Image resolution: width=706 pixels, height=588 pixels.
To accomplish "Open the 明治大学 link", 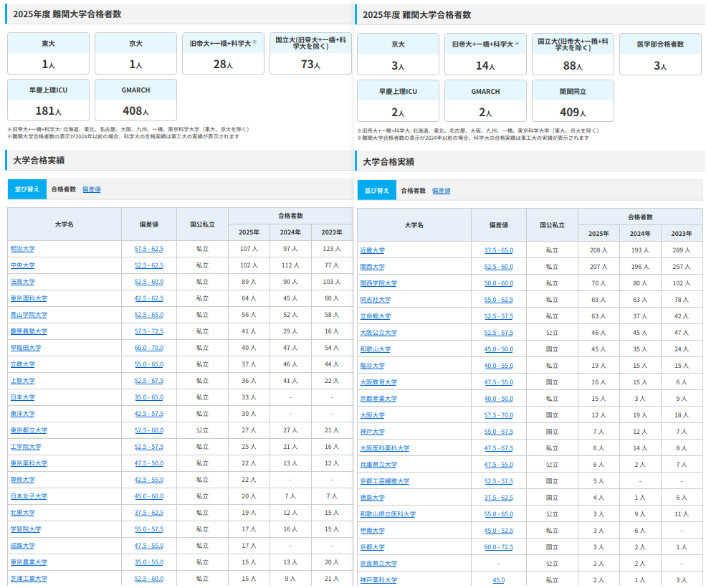I will coord(22,249).
